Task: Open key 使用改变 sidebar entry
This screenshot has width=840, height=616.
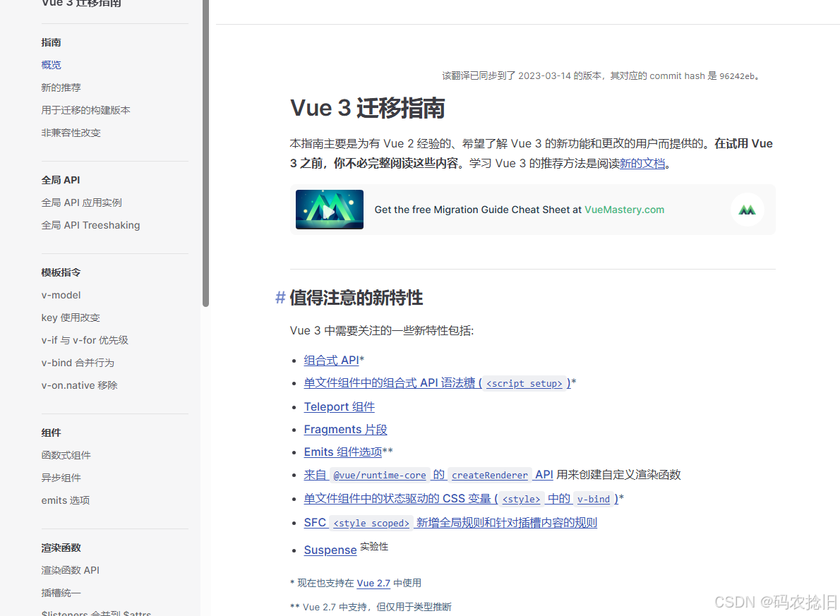Action: 71,318
